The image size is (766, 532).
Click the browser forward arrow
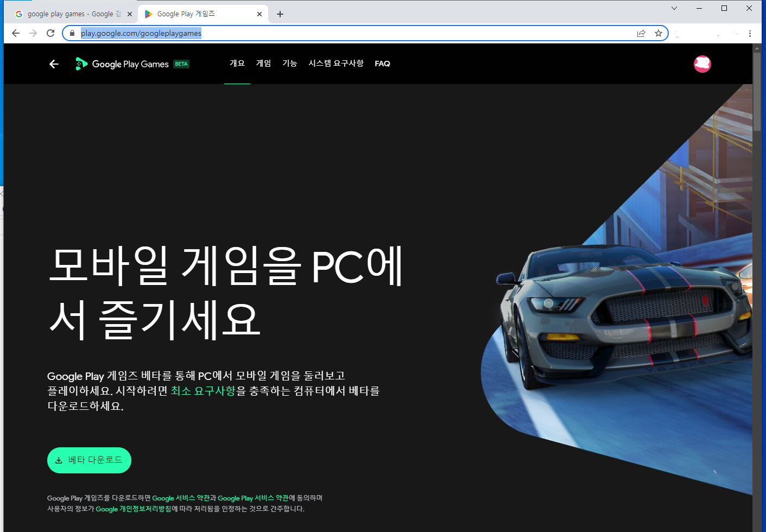pos(33,33)
